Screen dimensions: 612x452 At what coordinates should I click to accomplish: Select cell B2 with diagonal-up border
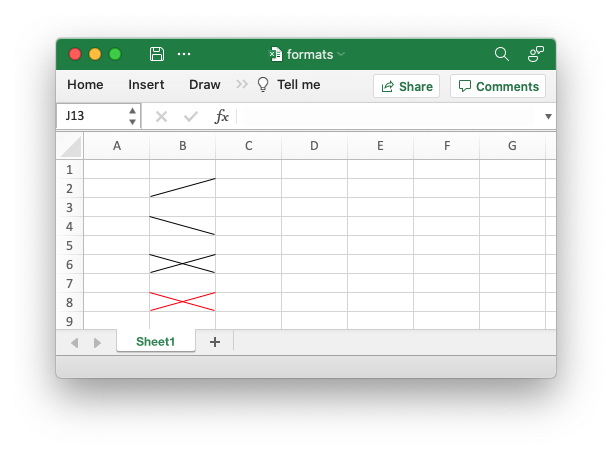coord(183,188)
